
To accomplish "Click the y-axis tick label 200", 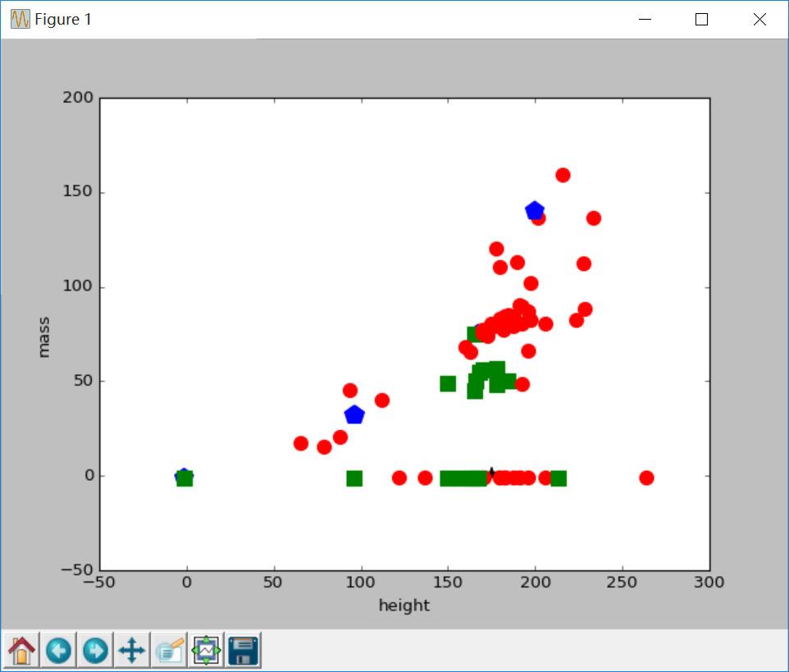I will pos(78,97).
